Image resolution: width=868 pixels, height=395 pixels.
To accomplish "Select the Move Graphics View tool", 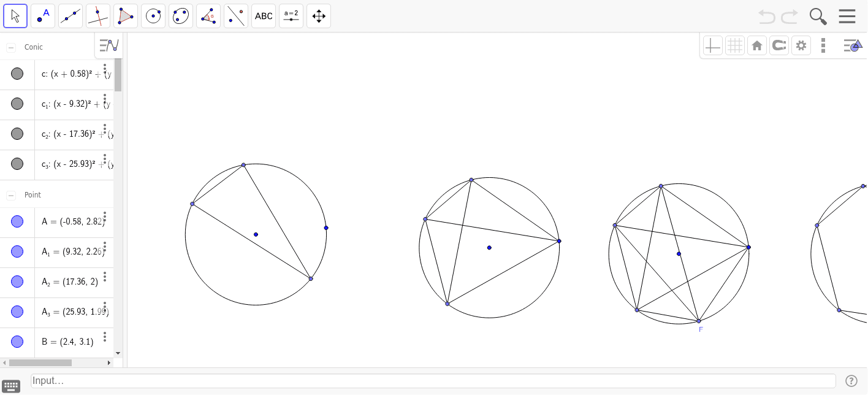I will point(319,16).
